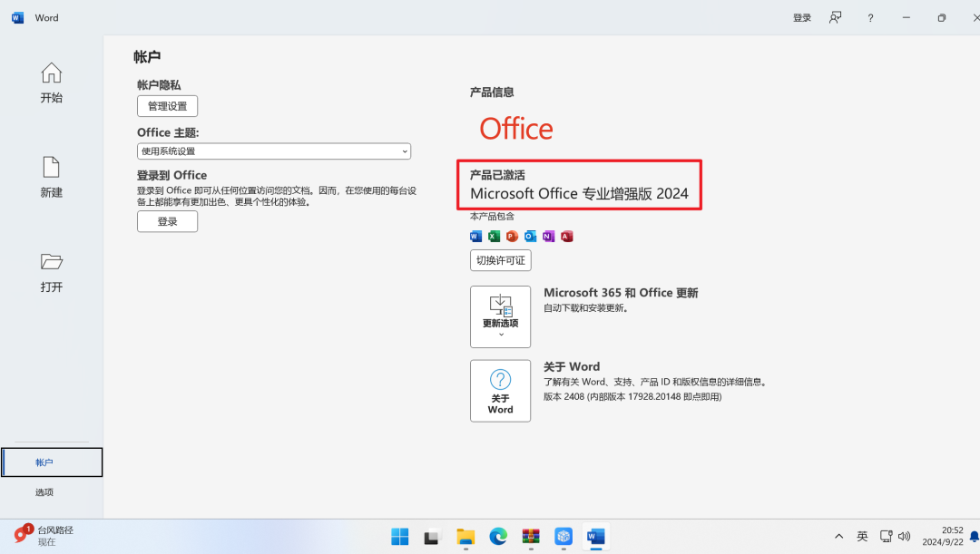The height and width of the screenshot is (554, 980).
Task: Click the 产品信息 heading
Action: (x=492, y=92)
